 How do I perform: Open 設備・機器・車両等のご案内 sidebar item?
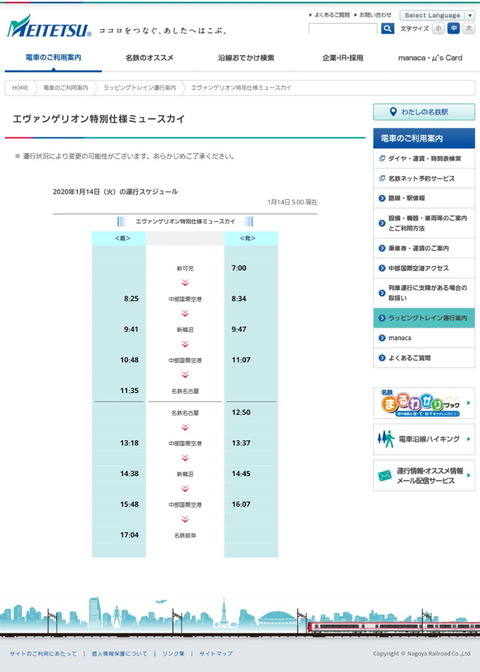point(424,223)
